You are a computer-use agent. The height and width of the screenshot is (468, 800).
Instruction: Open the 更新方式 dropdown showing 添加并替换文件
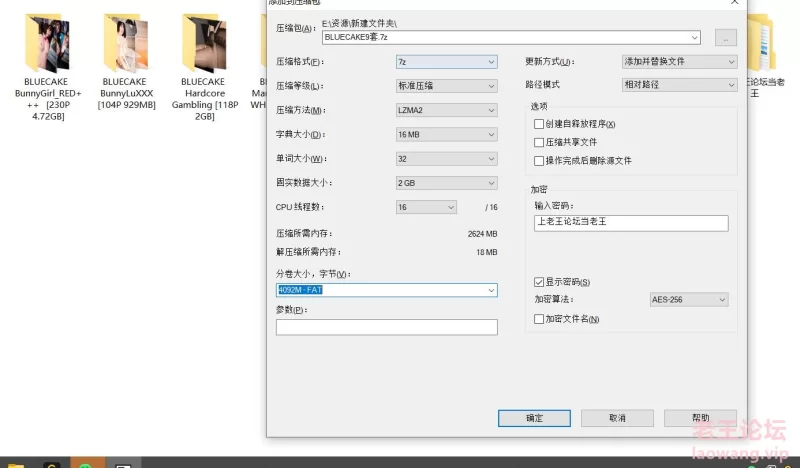(680, 62)
